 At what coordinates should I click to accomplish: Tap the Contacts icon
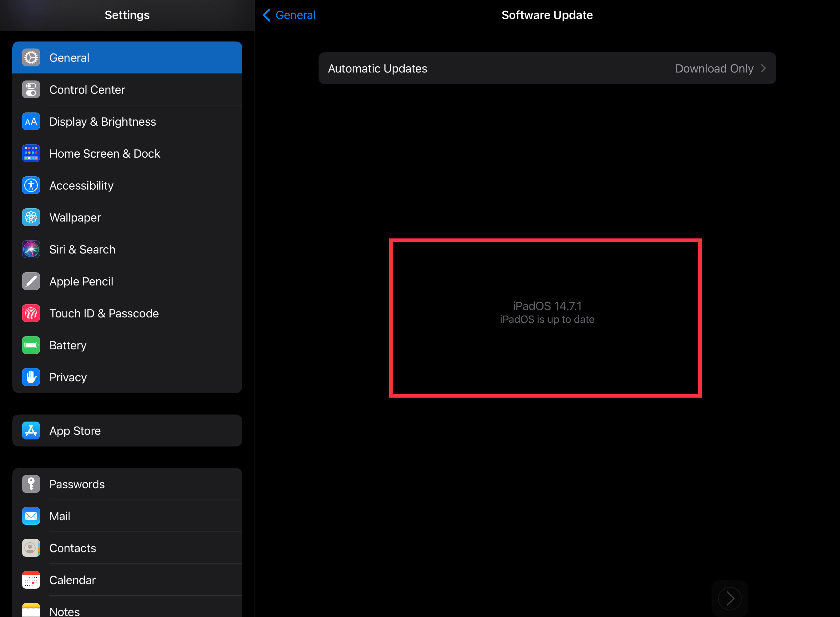31,548
